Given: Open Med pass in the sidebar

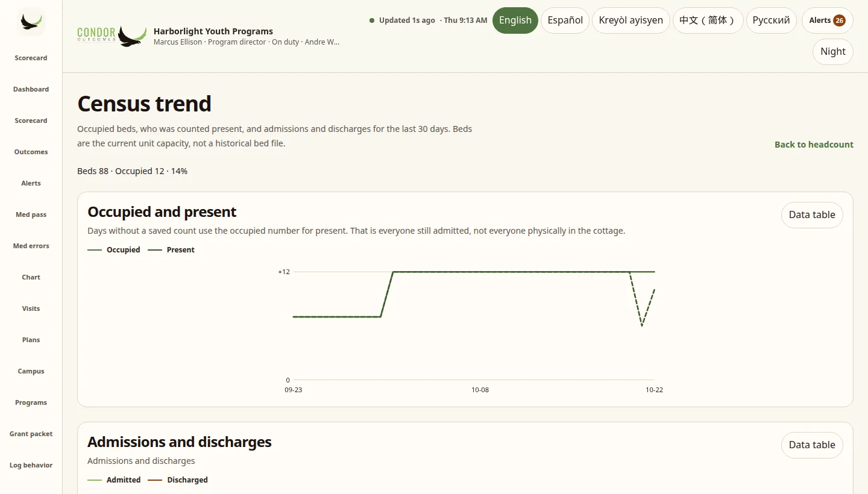Looking at the screenshot, I should tap(31, 214).
